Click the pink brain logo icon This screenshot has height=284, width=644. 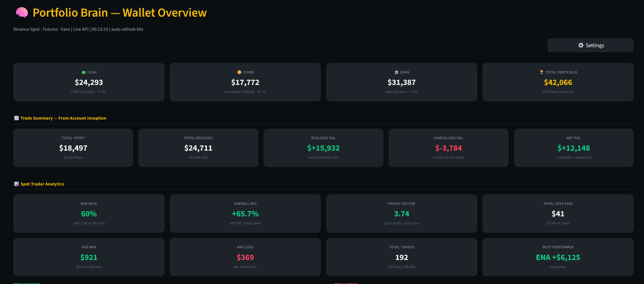[22, 13]
